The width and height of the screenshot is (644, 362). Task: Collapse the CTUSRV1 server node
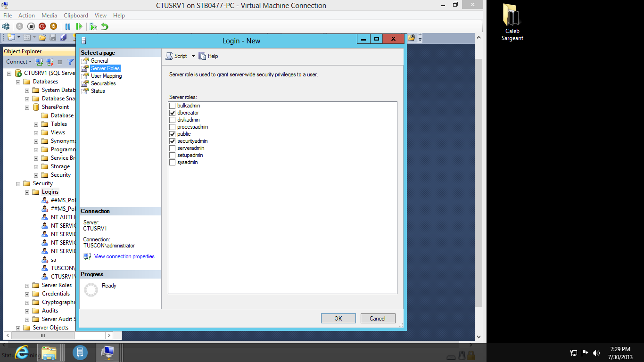(x=9, y=74)
